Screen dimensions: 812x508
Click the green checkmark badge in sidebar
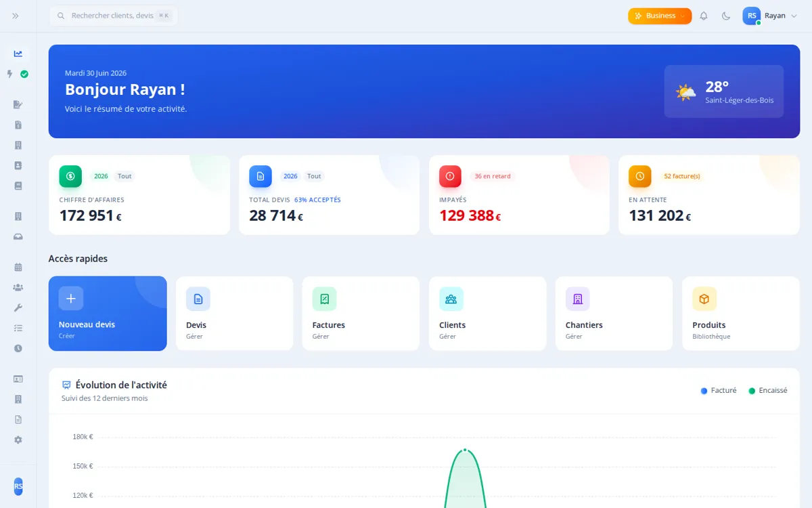24,74
